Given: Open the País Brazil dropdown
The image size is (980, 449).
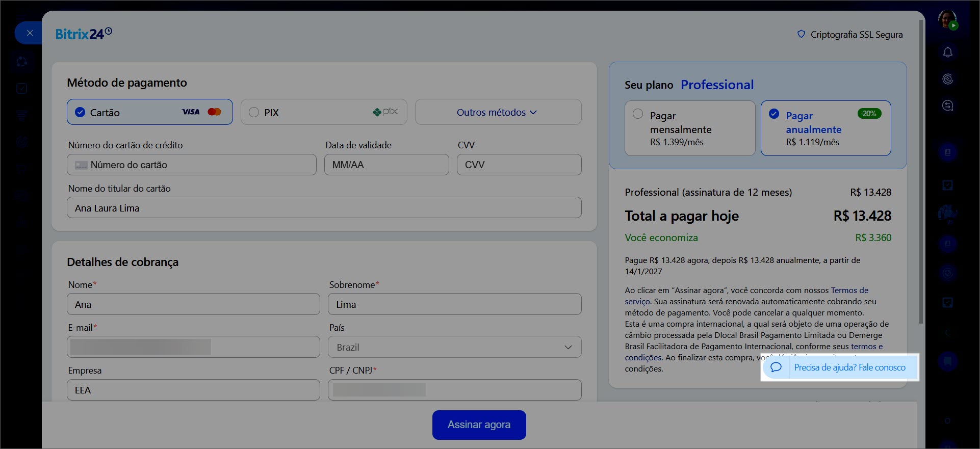Looking at the screenshot, I should point(454,347).
